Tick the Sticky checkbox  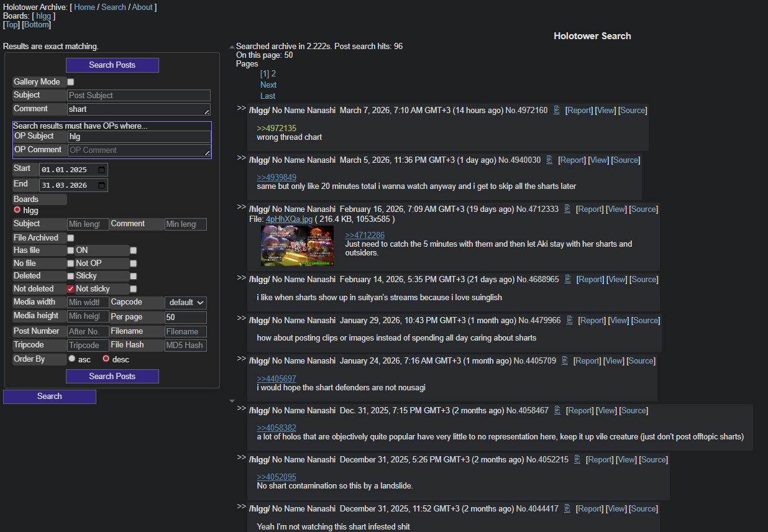(x=134, y=276)
